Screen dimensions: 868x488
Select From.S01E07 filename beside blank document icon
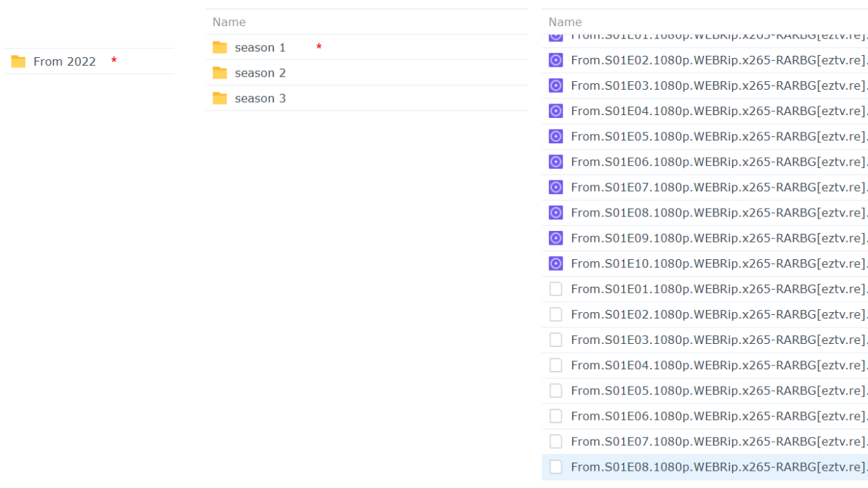pos(719,441)
